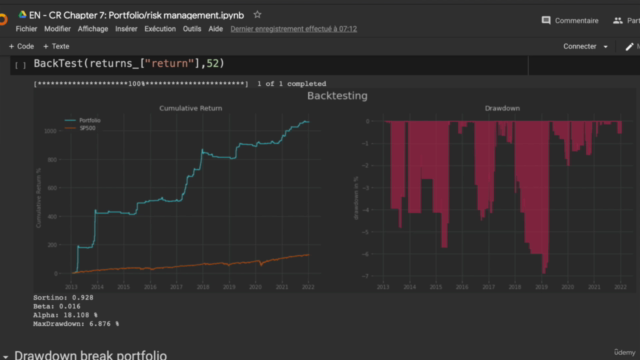Open the Outils menu

coord(192,29)
